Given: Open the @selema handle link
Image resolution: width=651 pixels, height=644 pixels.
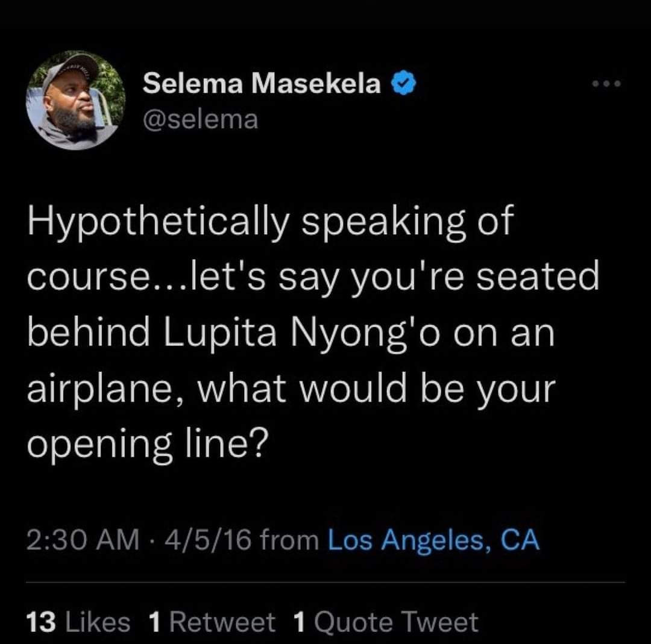Looking at the screenshot, I should (x=200, y=119).
